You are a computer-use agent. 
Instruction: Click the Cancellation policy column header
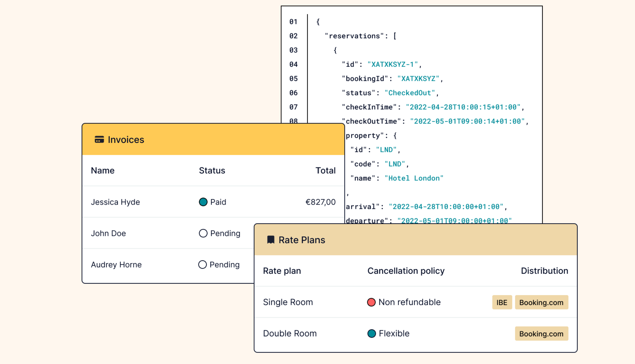[x=406, y=271]
